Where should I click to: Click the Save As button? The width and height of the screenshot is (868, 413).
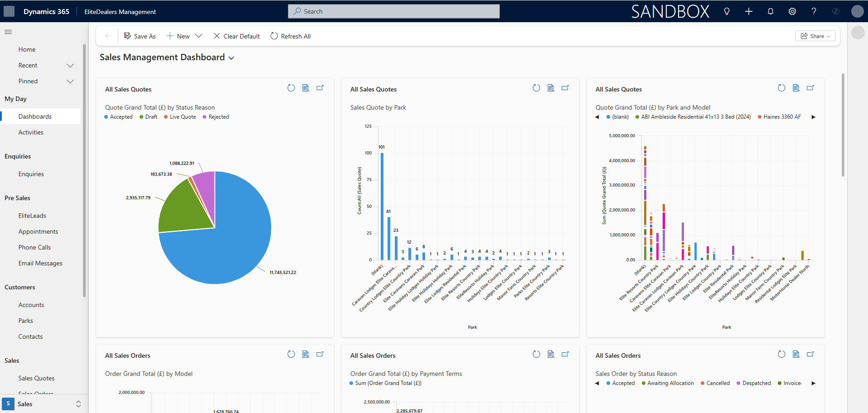click(140, 36)
